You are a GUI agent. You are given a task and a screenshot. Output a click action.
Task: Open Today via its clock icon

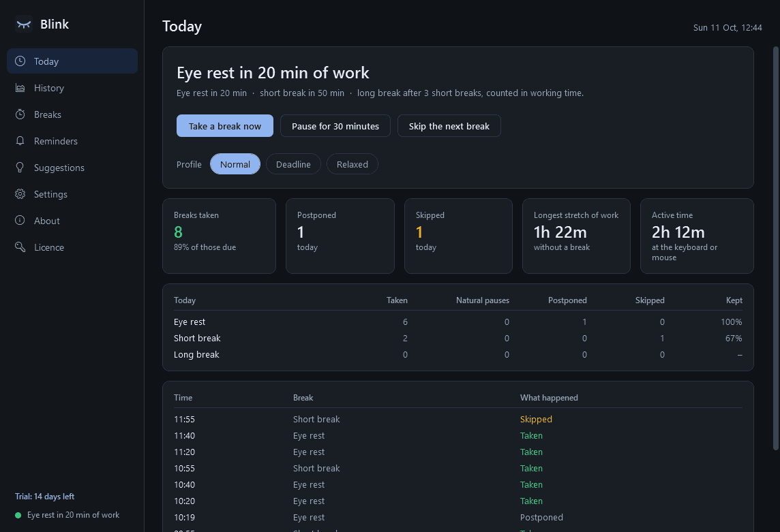pos(20,61)
